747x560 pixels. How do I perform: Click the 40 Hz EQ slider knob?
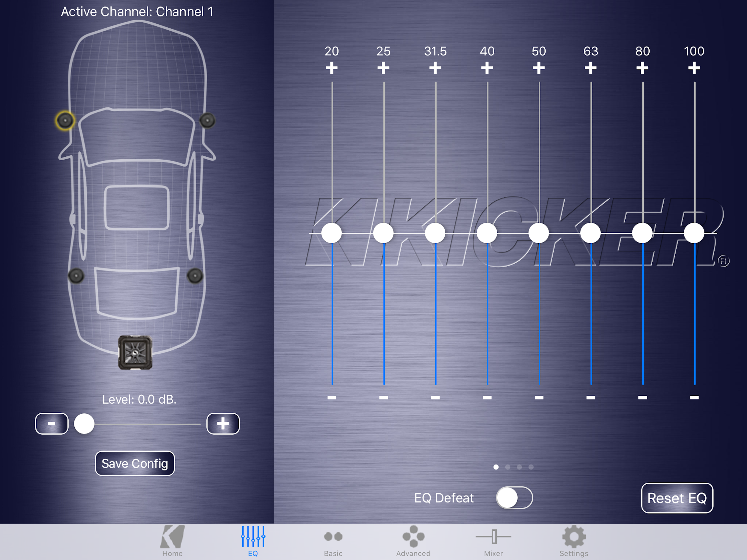(487, 233)
